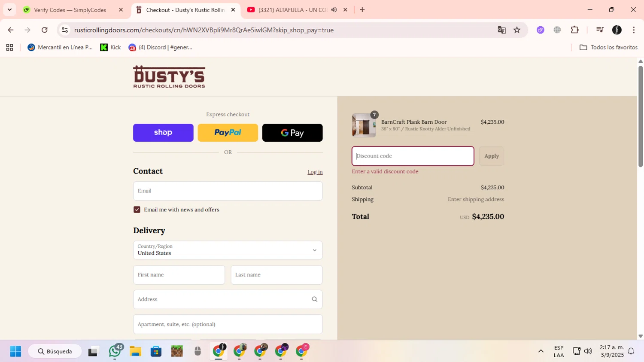Screen dimensions: 644x362
Task: Open the tab search dropdown arrow
Action: (x=9, y=10)
